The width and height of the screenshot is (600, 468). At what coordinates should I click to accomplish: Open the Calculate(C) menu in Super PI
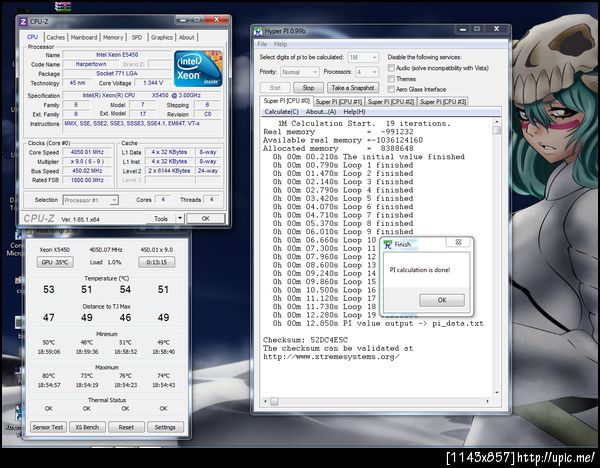pos(281,112)
